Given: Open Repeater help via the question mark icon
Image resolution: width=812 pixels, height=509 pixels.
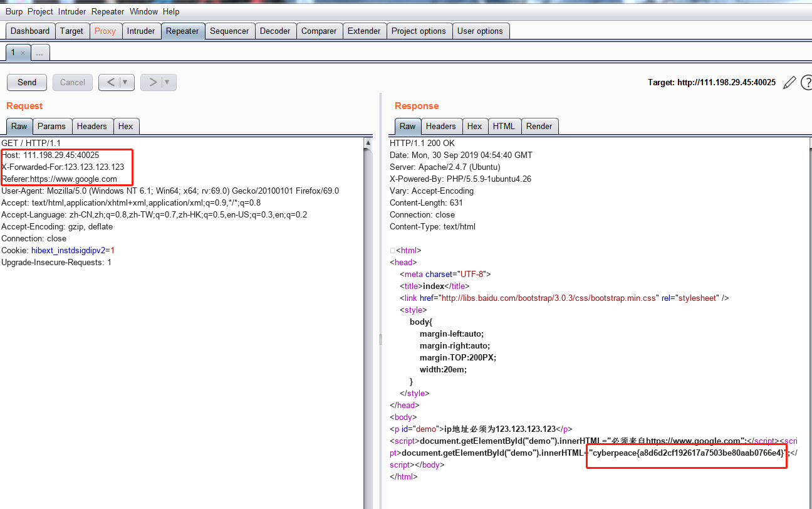Looking at the screenshot, I should (x=808, y=81).
